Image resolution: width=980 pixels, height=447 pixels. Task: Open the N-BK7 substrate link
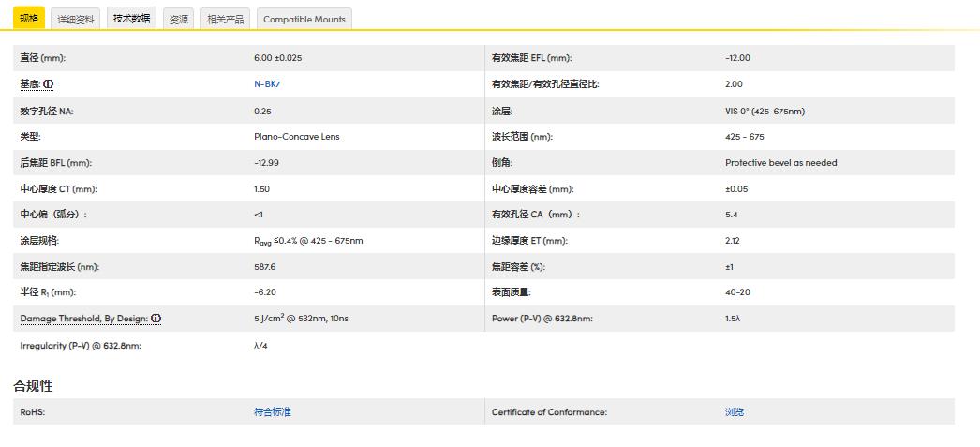pyautogui.click(x=267, y=84)
